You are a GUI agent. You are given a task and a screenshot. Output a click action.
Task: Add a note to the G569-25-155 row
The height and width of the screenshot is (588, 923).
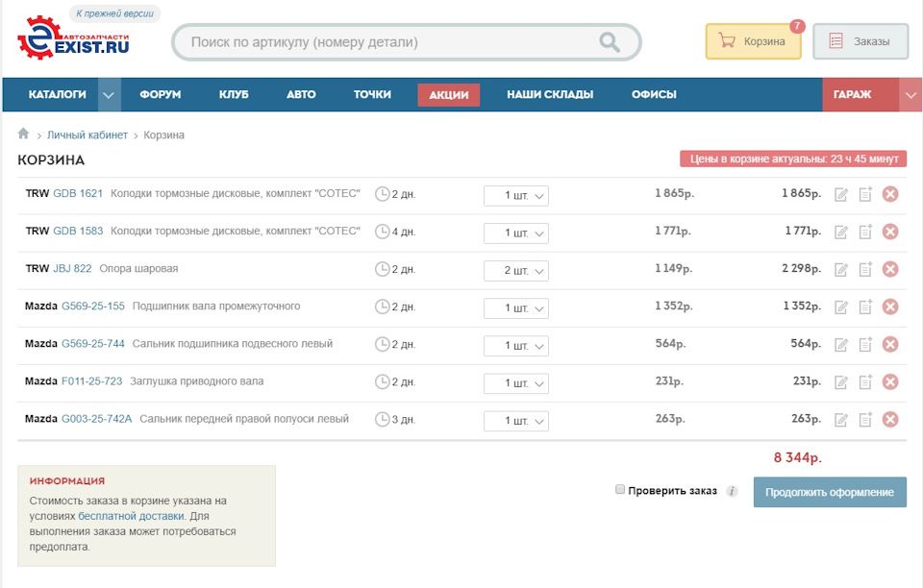pos(865,306)
